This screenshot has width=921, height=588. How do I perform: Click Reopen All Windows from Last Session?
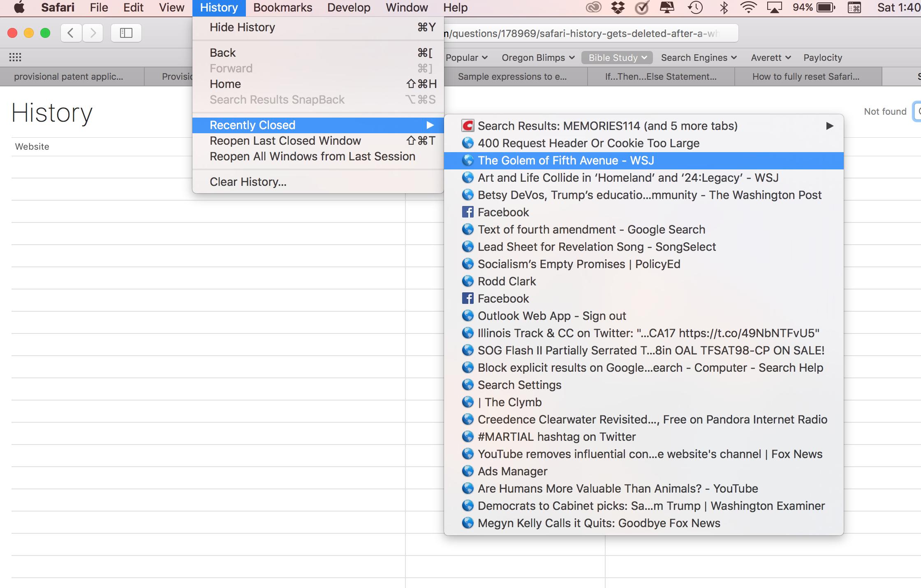tap(312, 156)
